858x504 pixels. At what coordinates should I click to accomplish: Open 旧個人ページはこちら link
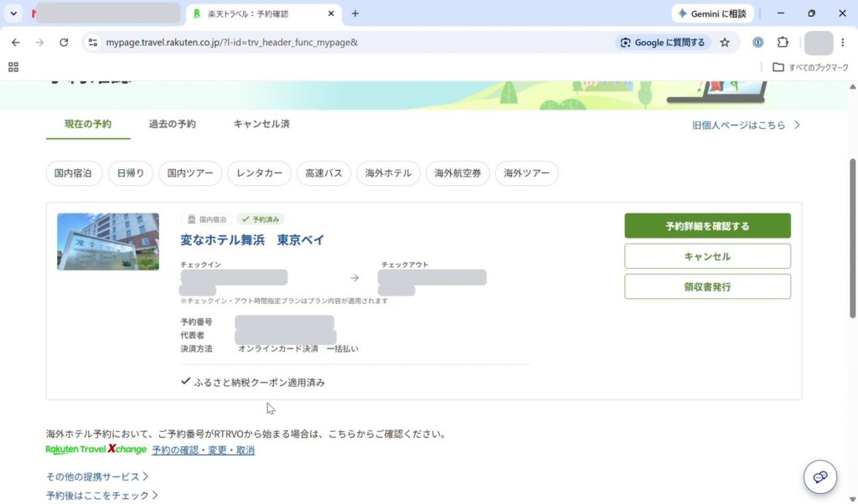[747, 126]
